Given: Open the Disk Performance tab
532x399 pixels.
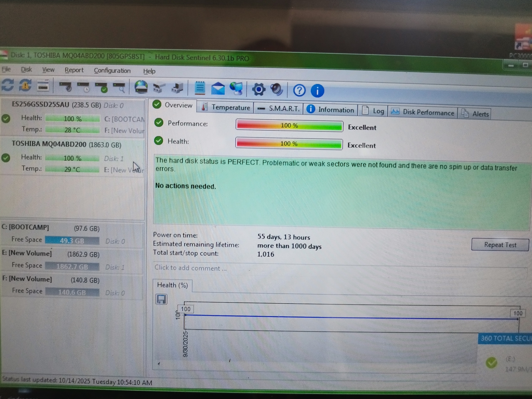Looking at the screenshot, I should tap(423, 112).
